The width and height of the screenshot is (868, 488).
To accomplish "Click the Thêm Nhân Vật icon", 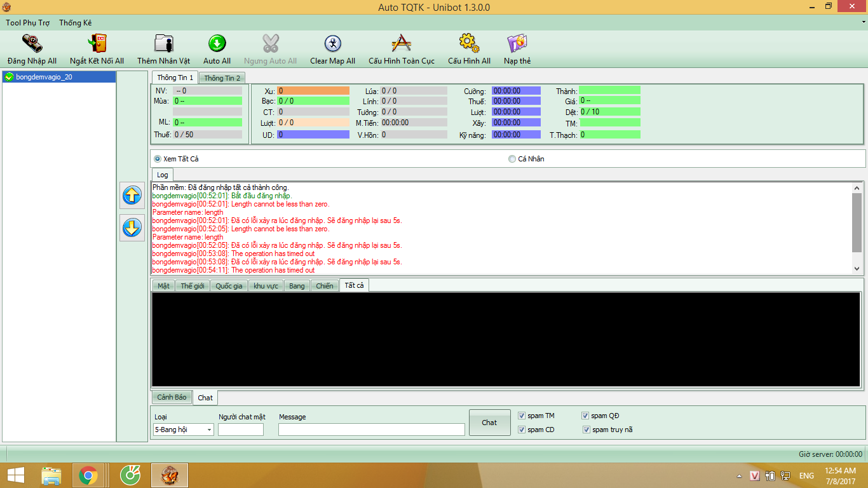I will tap(164, 44).
